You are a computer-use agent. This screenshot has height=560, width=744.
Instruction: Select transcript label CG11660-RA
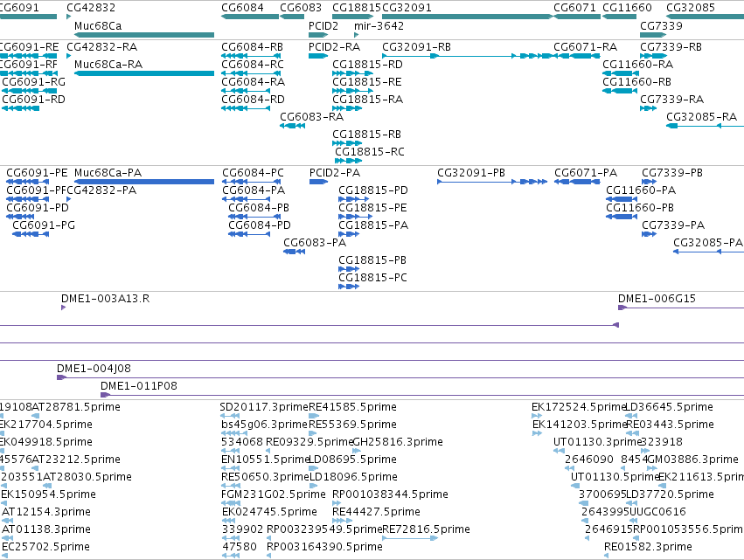coord(638,65)
